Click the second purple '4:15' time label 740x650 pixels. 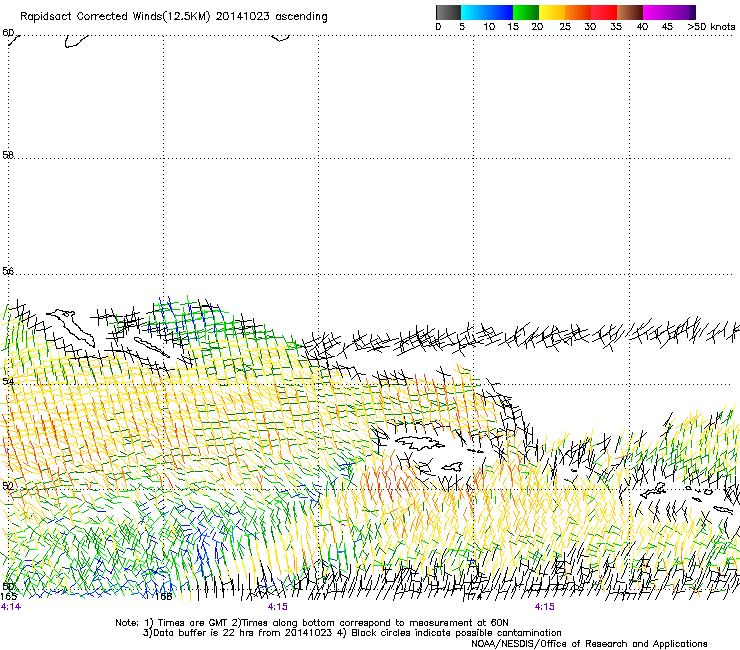pos(545,607)
